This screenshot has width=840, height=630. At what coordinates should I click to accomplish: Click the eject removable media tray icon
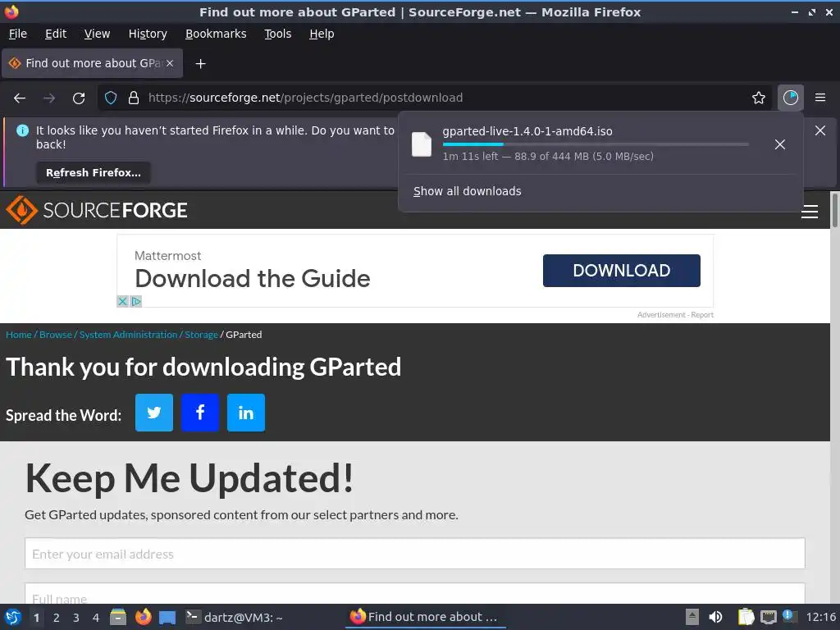coord(692,617)
